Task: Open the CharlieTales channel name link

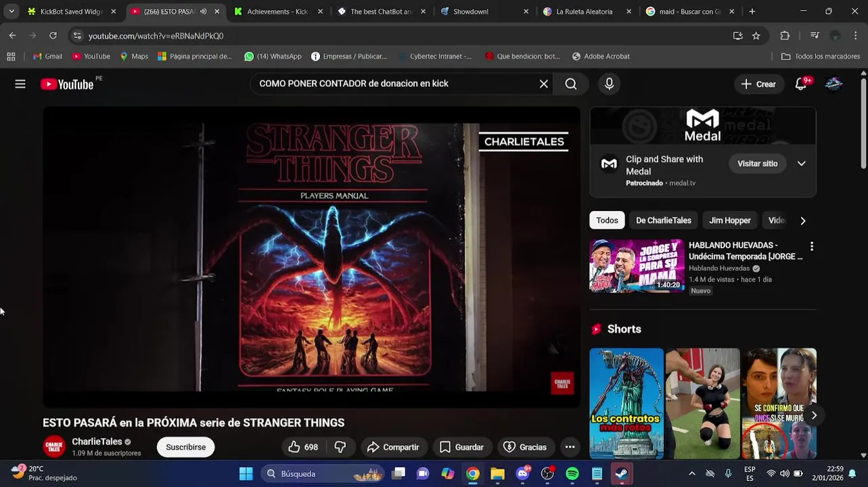Action: (97, 442)
